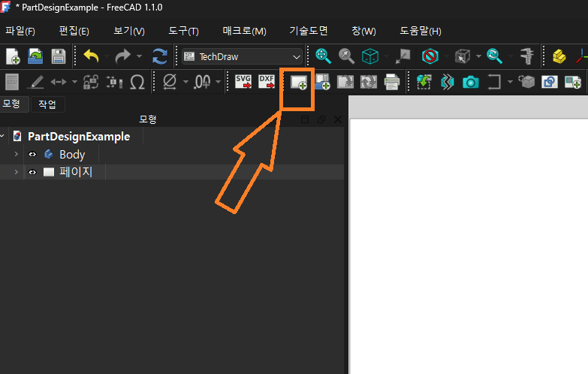
Task: Switch to isometric cube view
Action: (x=369, y=56)
